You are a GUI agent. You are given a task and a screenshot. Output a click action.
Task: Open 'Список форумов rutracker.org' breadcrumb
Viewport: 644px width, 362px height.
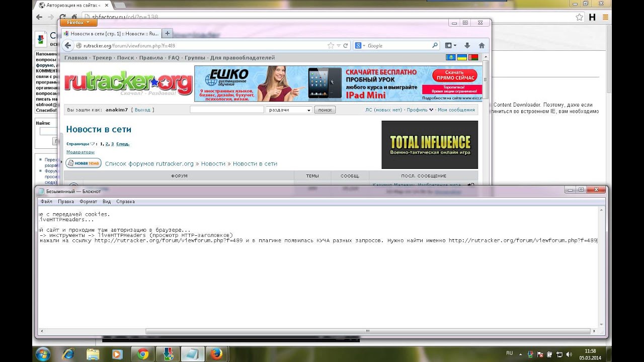(x=149, y=164)
